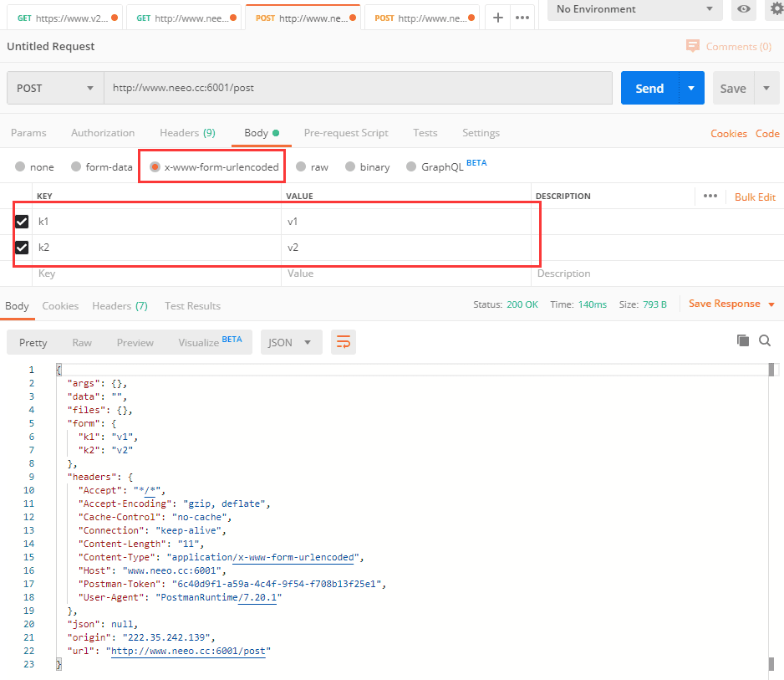Click the k1 key cell
784x680 pixels.
[x=156, y=221]
